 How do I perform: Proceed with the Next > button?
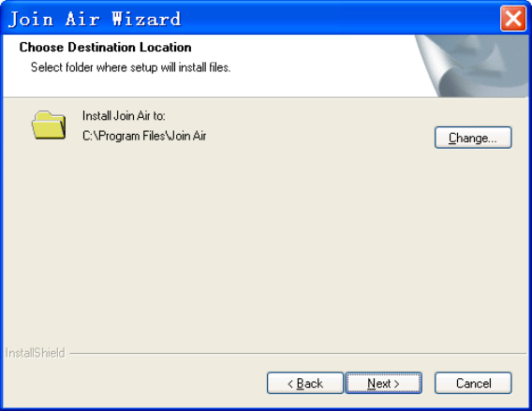pos(383,383)
